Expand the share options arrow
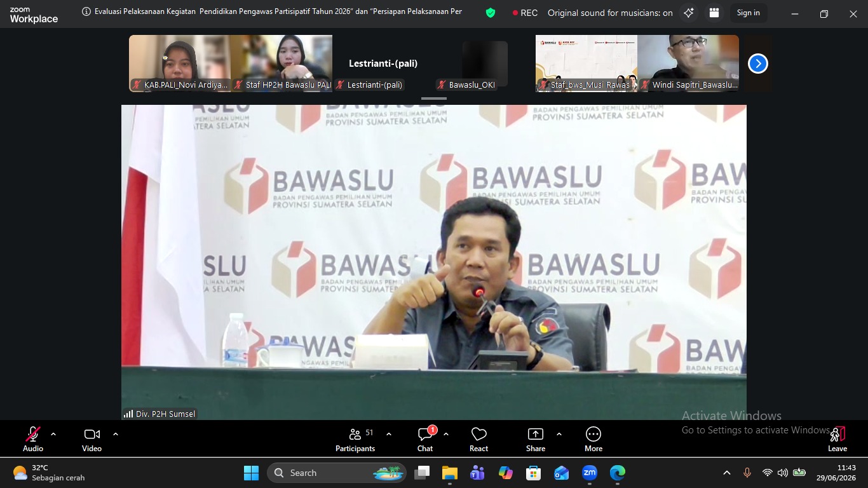Viewport: 868px width, 488px height. (559, 435)
